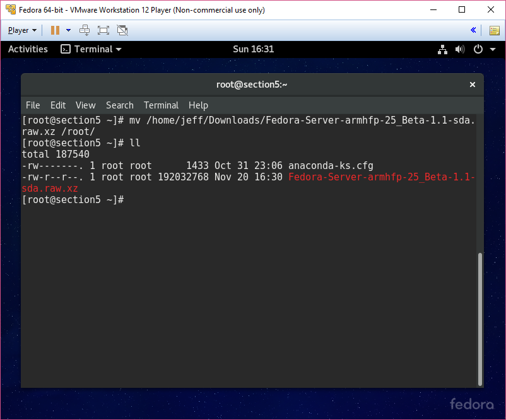Image resolution: width=506 pixels, height=420 pixels.
Task: Click the red Fedora-Server-armhfp-25_Beta file name
Action: tap(249, 183)
